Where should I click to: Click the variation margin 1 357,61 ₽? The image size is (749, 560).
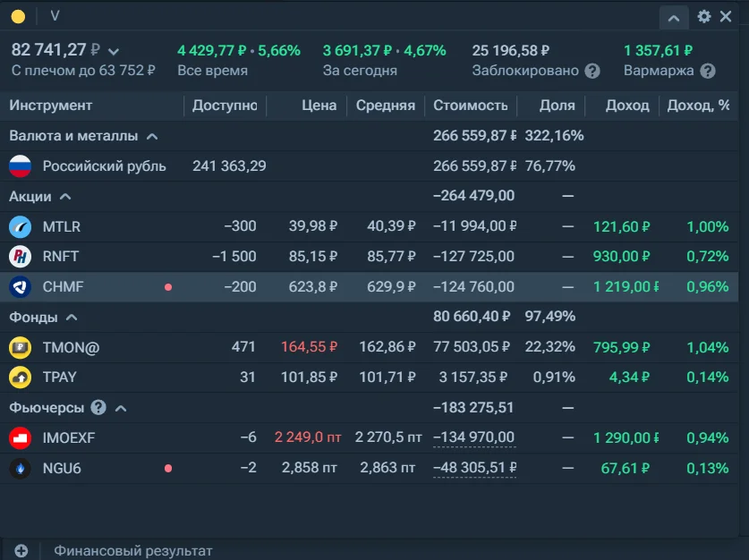[658, 51]
